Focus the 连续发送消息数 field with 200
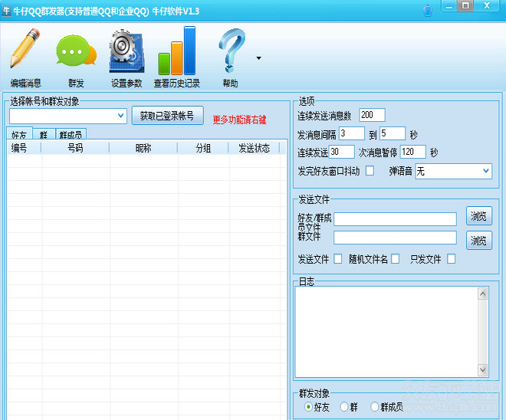506x420 pixels. (372, 115)
